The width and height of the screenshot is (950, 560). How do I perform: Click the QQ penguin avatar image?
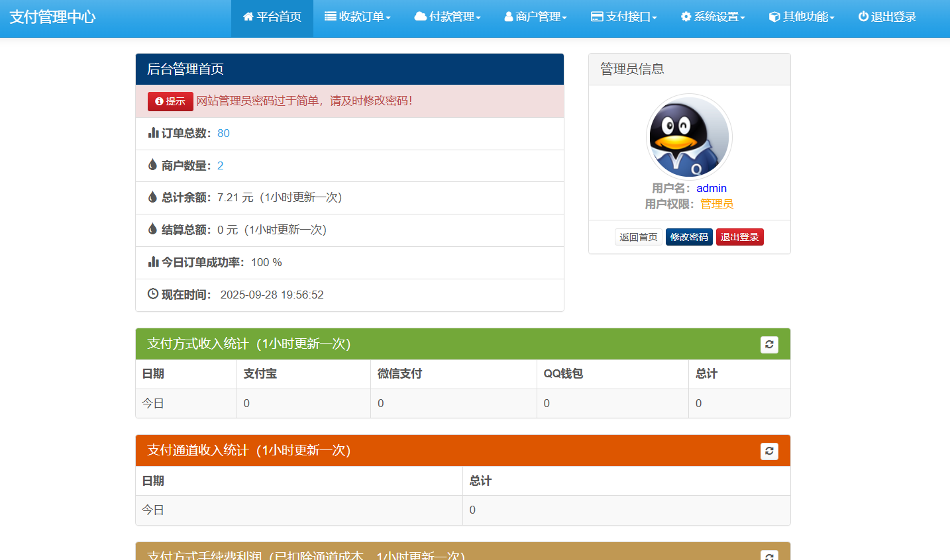pyautogui.click(x=689, y=136)
